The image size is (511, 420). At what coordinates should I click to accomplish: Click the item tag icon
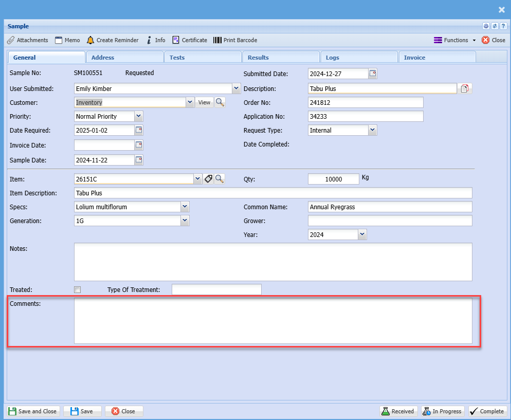209,179
